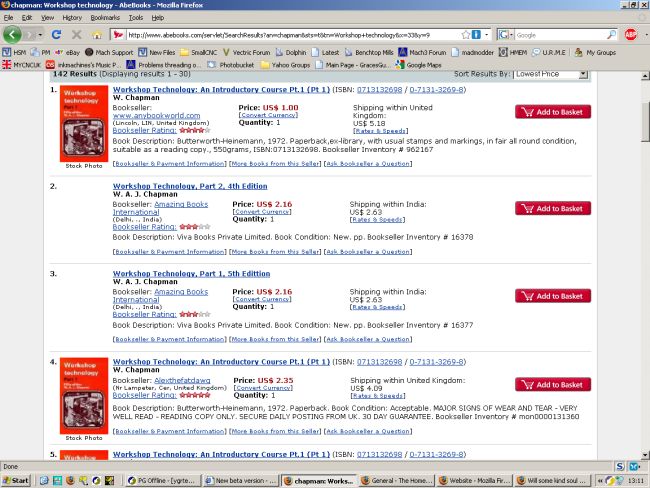The image size is (650, 488).
Task: Open the Bookmarks menu
Action: coord(105,17)
